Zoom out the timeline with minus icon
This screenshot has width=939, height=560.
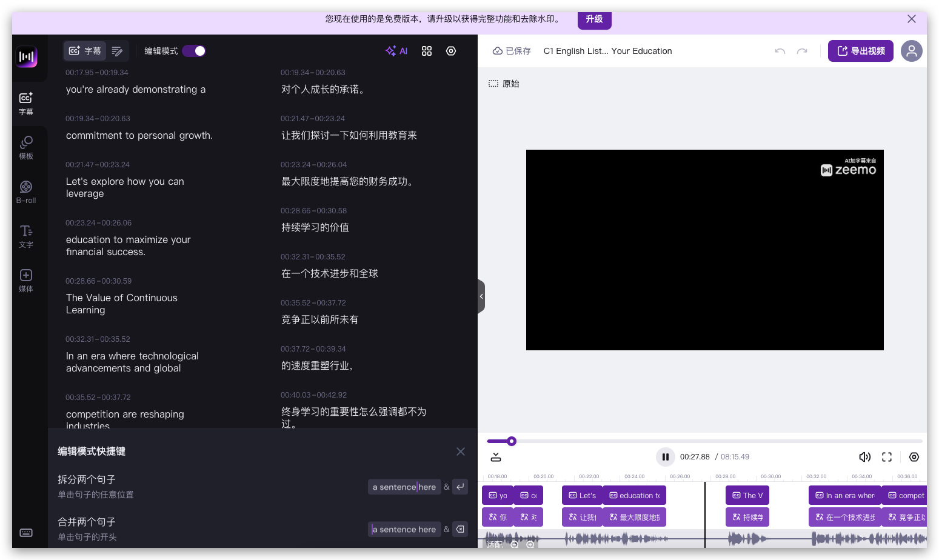515,544
